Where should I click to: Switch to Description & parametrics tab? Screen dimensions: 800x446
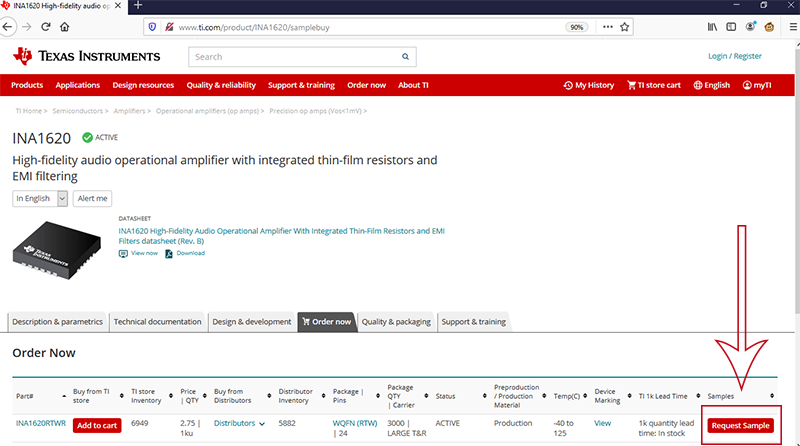click(57, 322)
